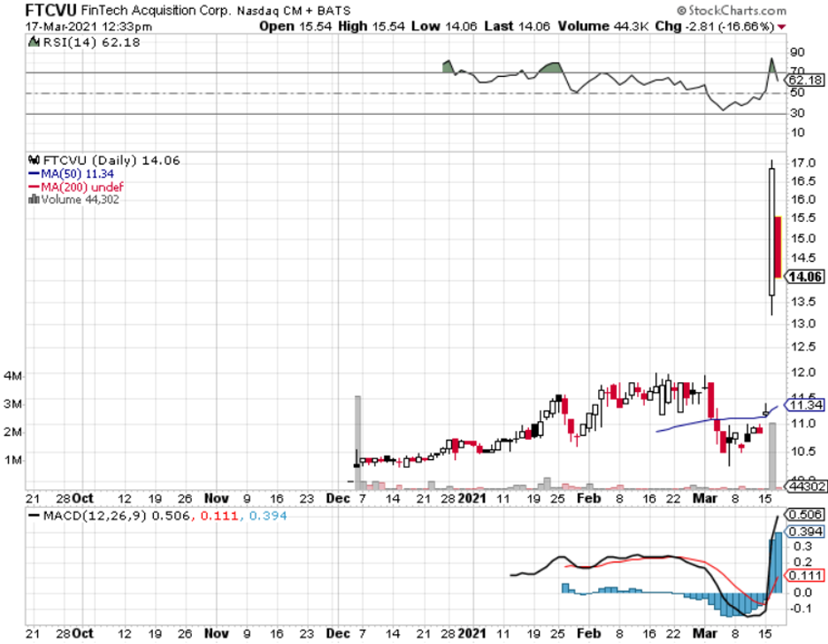The image size is (828, 644).
Task: Click the Dec label on main chart date axis
Action: click(338, 498)
